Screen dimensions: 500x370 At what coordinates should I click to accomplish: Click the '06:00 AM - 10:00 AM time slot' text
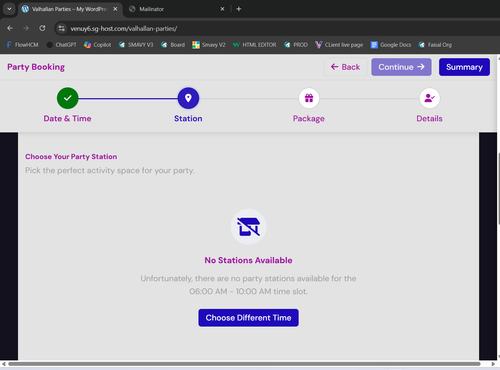248,291
